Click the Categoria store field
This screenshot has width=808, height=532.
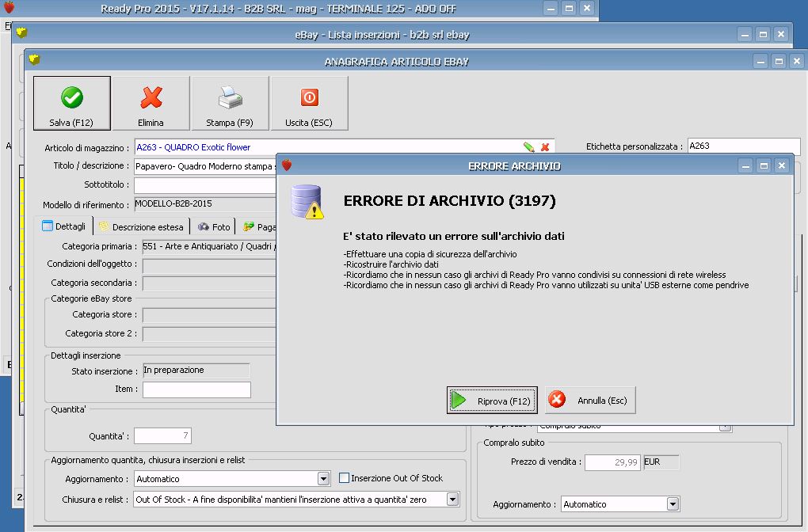(210, 315)
